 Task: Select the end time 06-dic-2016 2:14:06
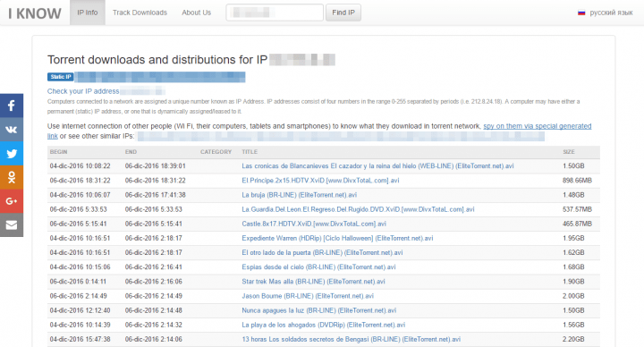[154, 339]
